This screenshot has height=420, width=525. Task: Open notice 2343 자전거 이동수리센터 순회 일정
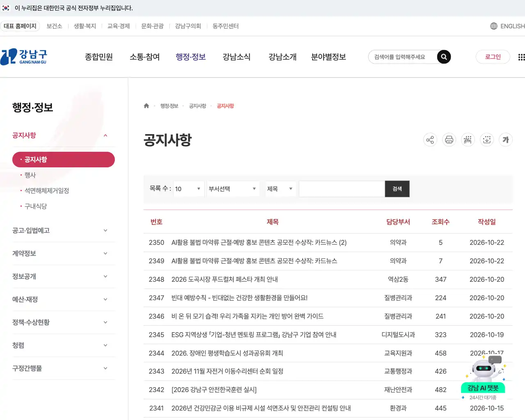(x=227, y=371)
